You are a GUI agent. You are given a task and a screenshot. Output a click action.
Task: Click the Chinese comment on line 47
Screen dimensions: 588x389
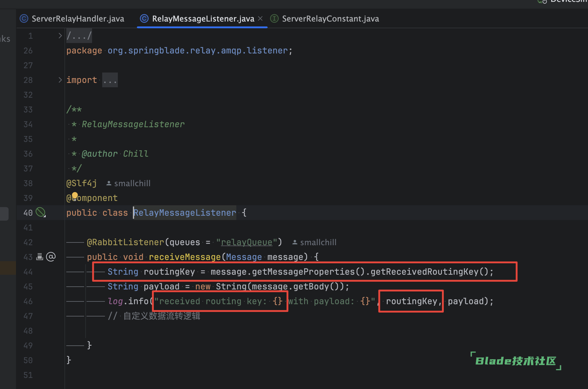(x=154, y=316)
